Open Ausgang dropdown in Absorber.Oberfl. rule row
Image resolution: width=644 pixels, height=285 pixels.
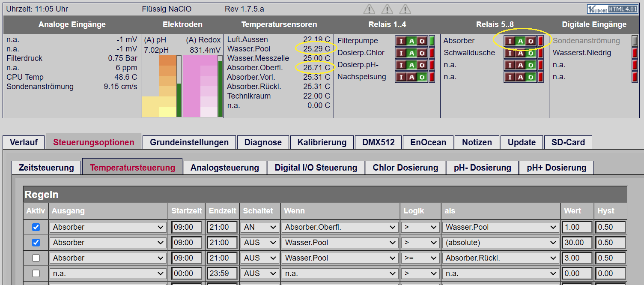[x=108, y=227]
